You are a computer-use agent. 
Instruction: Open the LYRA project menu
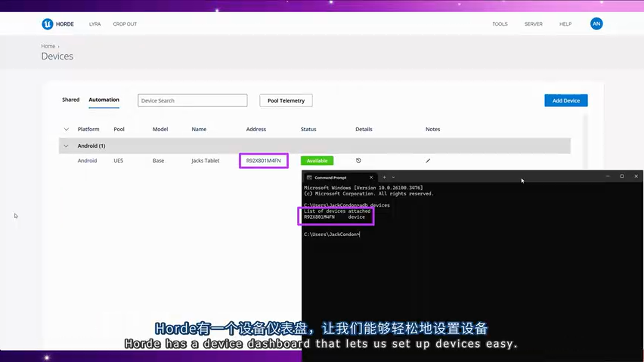(x=95, y=24)
